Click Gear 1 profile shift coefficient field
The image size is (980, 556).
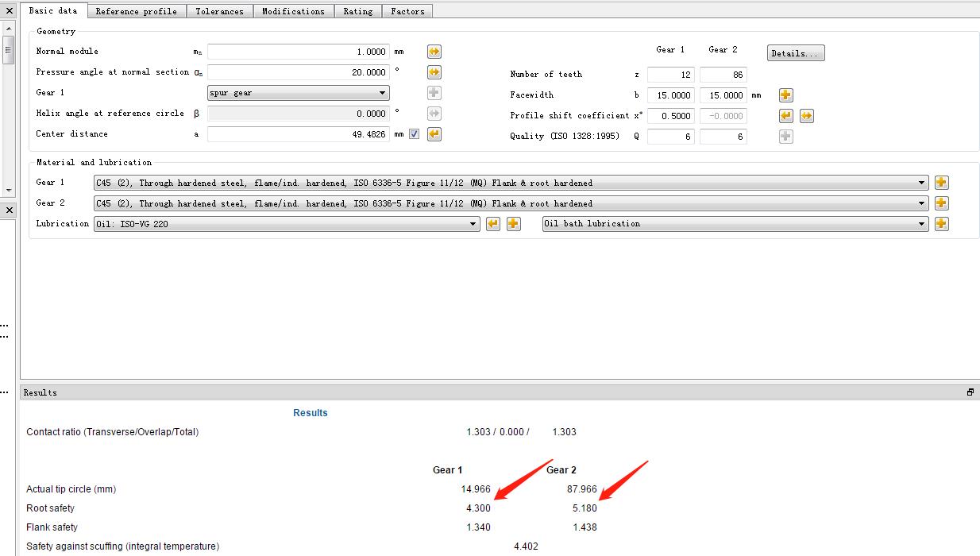(x=671, y=116)
